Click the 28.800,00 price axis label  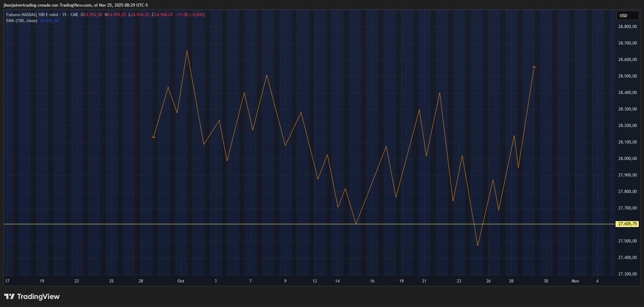click(x=627, y=27)
